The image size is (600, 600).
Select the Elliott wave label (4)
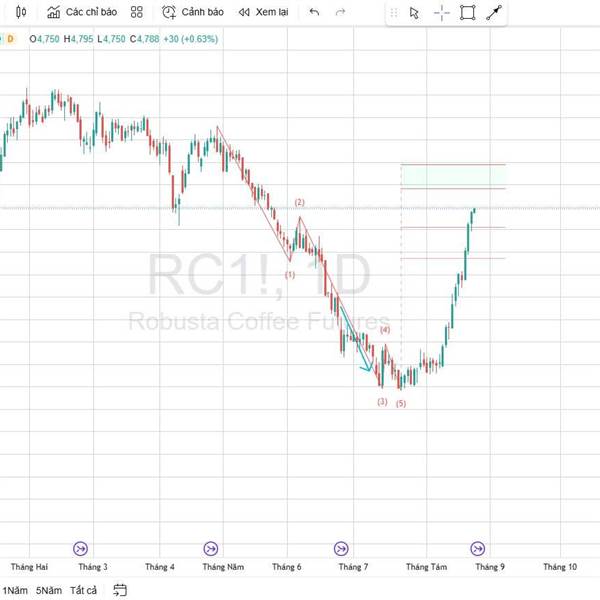coord(385,329)
